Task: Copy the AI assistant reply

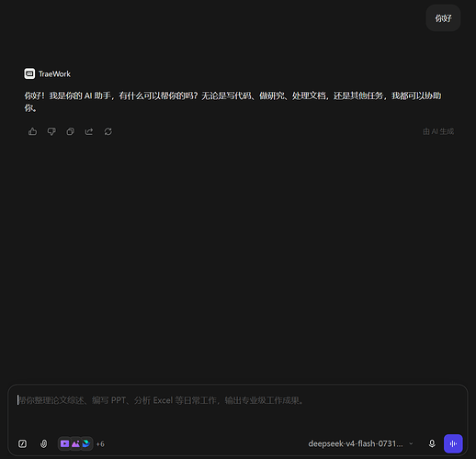Action: [71, 131]
